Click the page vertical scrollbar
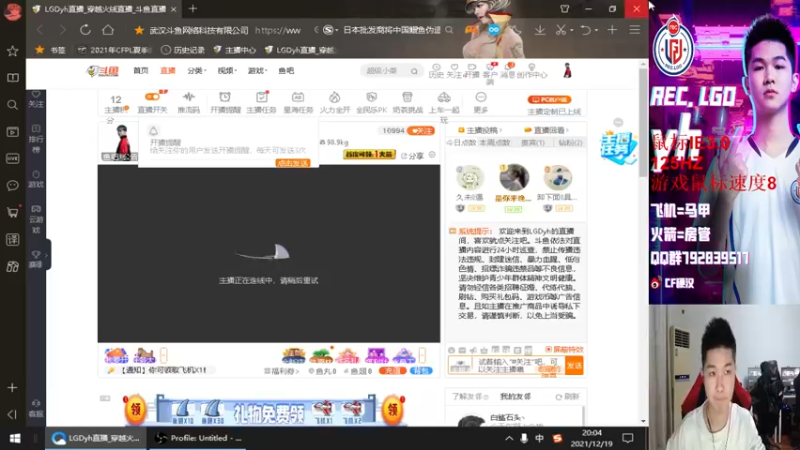800x450 pixels. [643, 123]
